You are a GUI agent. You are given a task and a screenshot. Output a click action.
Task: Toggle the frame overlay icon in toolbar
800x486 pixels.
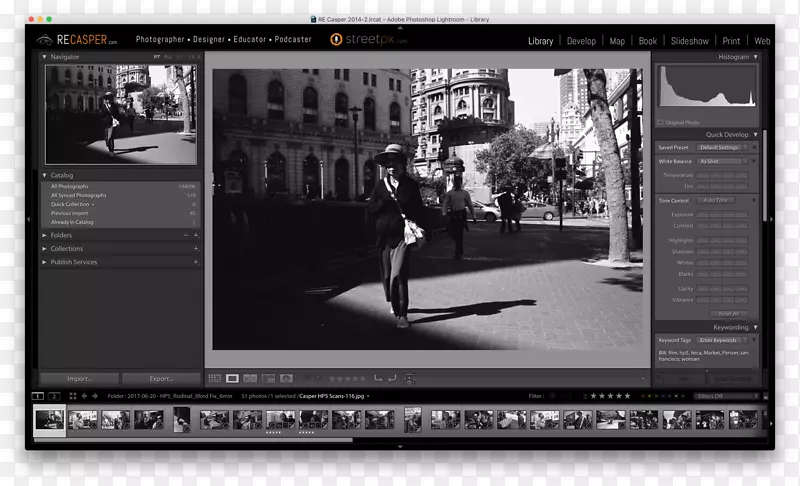(x=409, y=378)
